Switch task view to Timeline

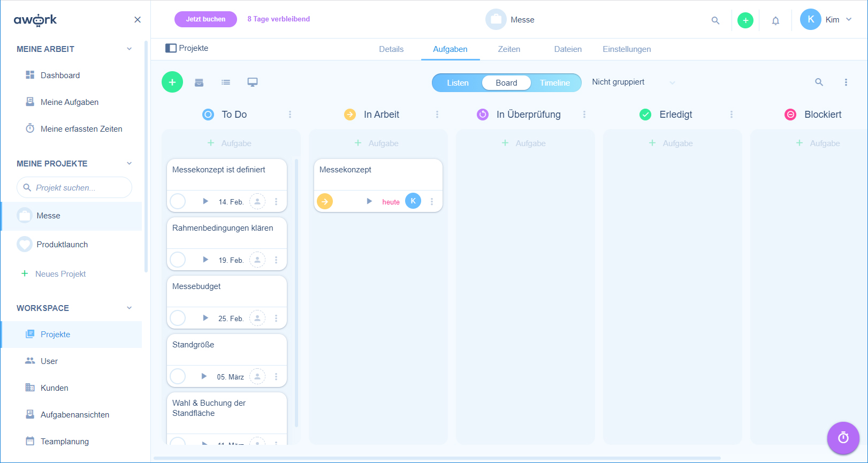tap(555, 83)
